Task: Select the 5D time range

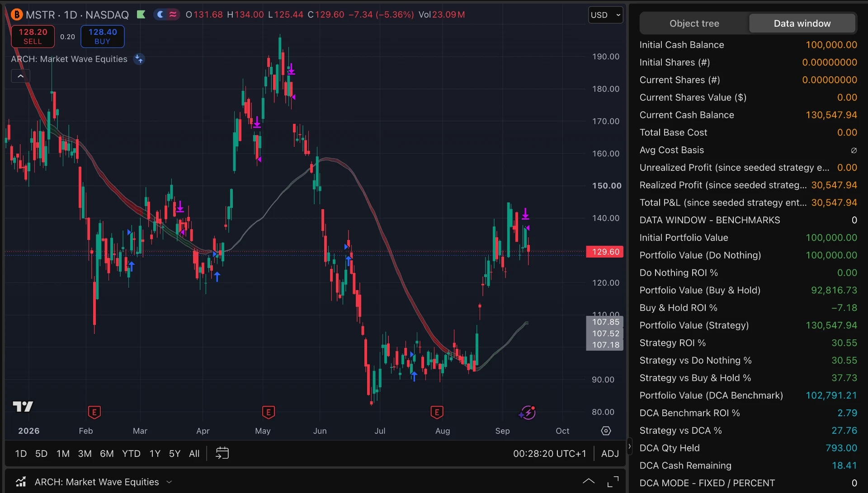Action: 41,453
